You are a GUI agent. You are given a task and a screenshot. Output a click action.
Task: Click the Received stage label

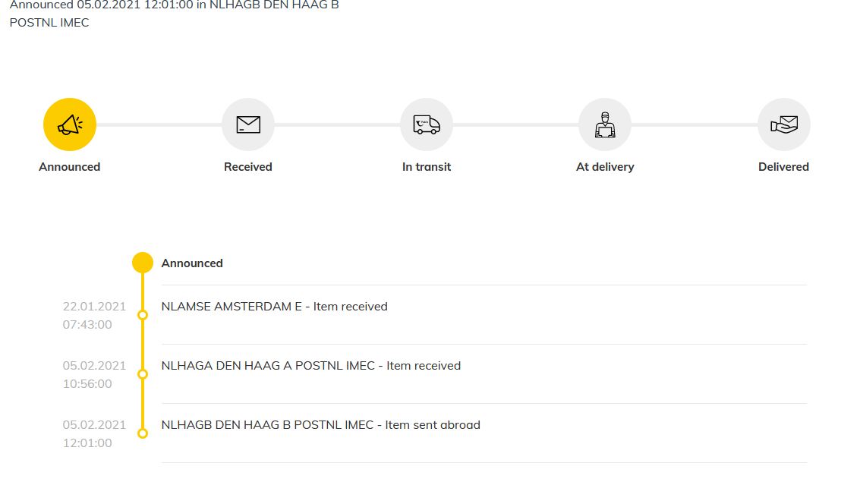click(248, 167)
